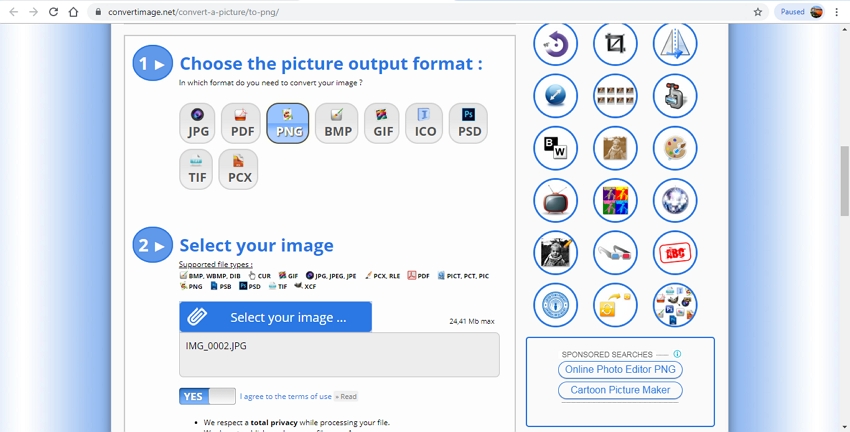
Task: Pick BMP as output format
Action: pyautogui.click(x=338, y=123)
